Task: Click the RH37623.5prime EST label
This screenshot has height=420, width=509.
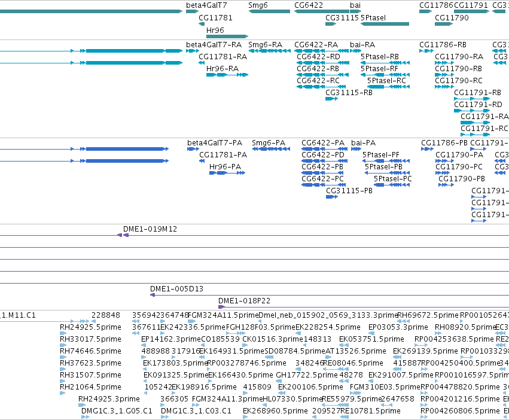Action: tap(90, 364)
